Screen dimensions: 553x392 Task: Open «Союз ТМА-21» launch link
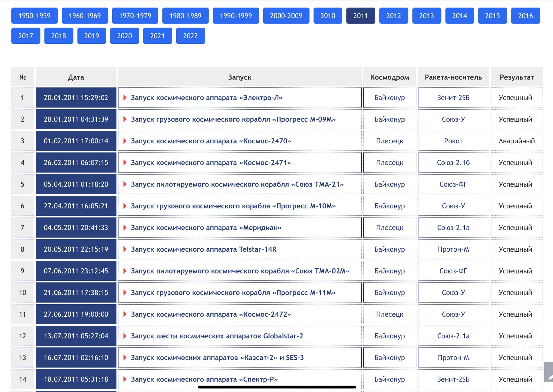237,184
